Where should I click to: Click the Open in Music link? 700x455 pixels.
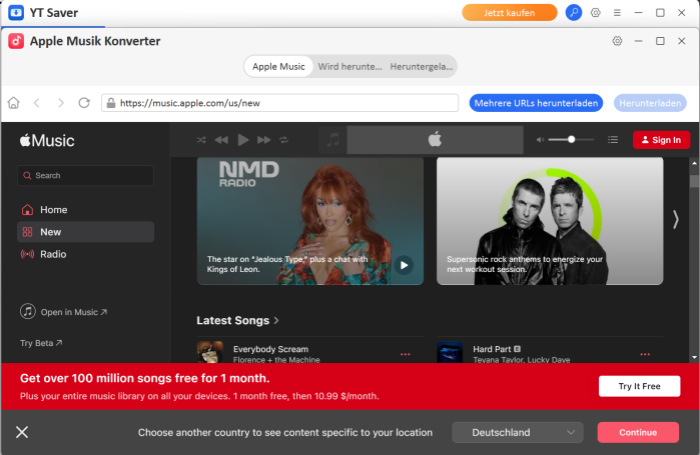(63, 312)
